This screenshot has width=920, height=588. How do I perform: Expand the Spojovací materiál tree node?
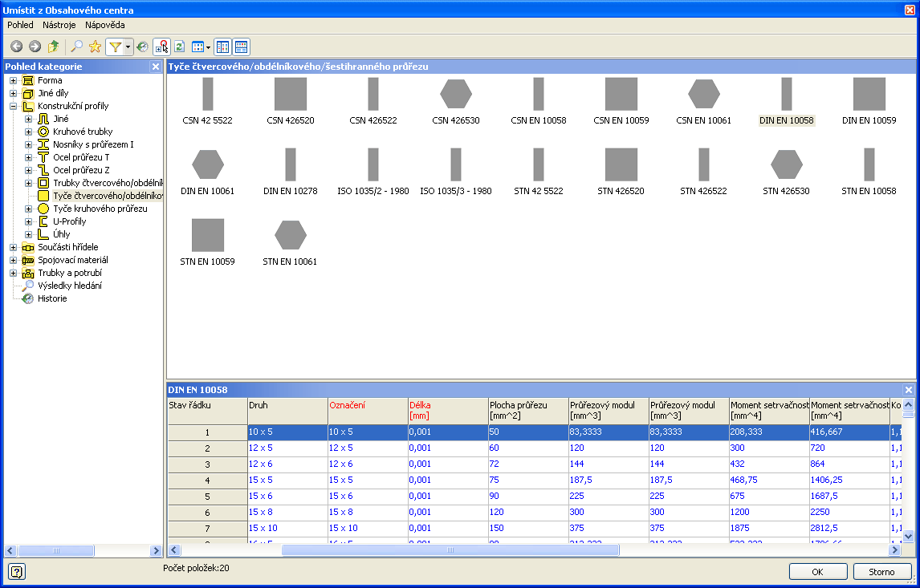click(x=13, y=260)
